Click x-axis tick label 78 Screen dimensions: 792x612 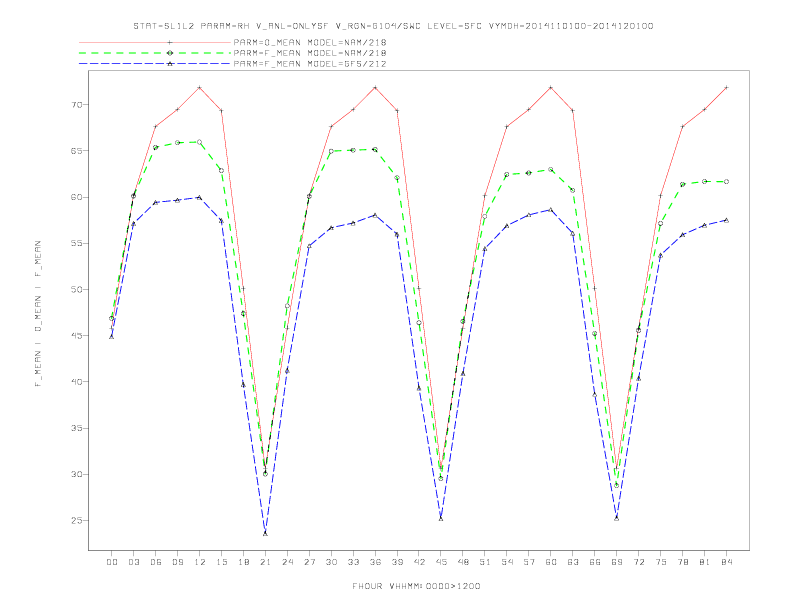click(682, 562)
